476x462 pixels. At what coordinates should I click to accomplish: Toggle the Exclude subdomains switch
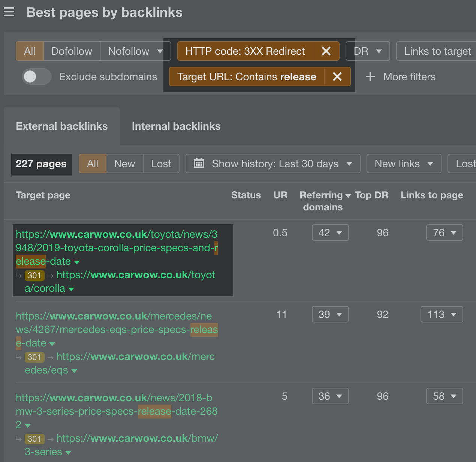[x=36, y=76]
